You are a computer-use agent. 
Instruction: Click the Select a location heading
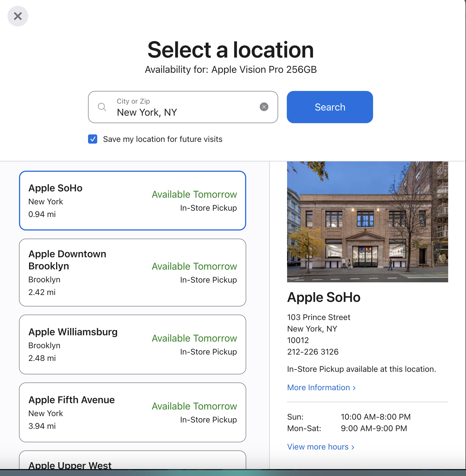click(x=231, y=50)
